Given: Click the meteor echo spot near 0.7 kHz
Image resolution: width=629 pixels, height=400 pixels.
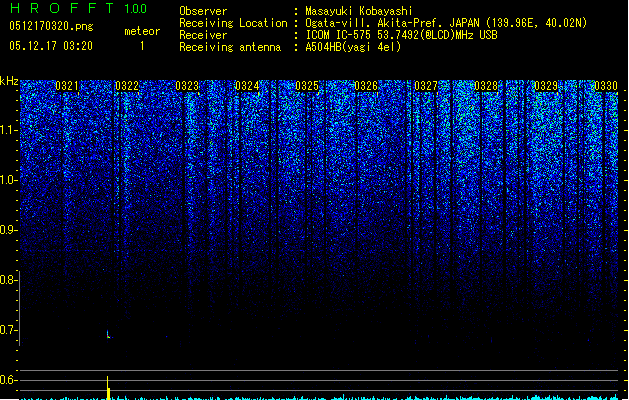Looking at the screenshot, I should tap(108, 334).
